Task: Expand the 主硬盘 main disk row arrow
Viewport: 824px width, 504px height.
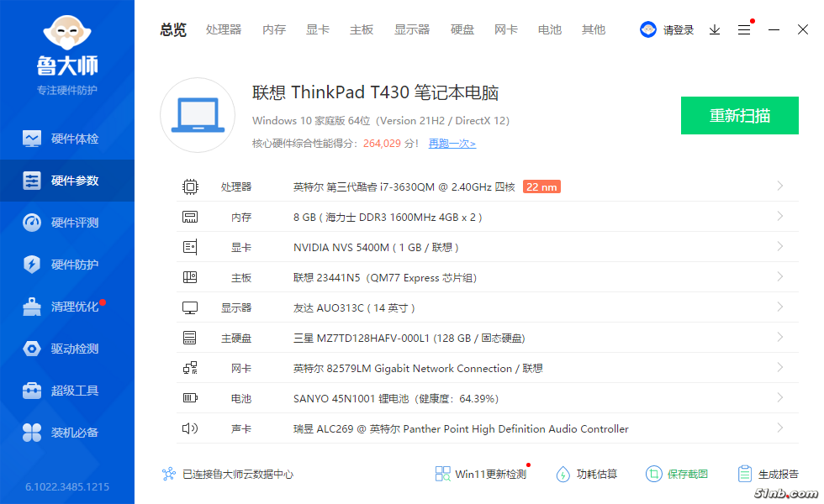Action: click(x=780, y=338)
